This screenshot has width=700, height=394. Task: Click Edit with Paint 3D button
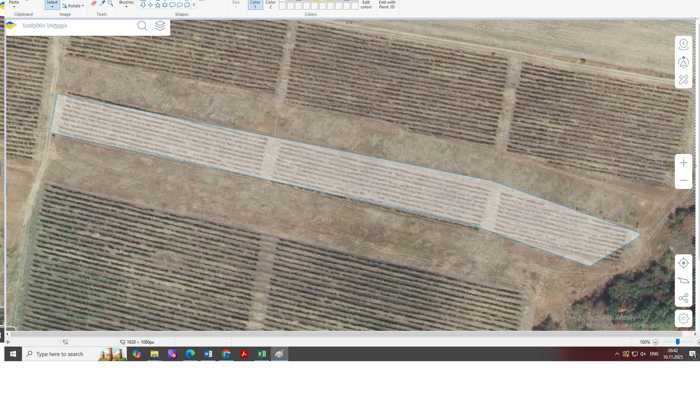[387, 4]
